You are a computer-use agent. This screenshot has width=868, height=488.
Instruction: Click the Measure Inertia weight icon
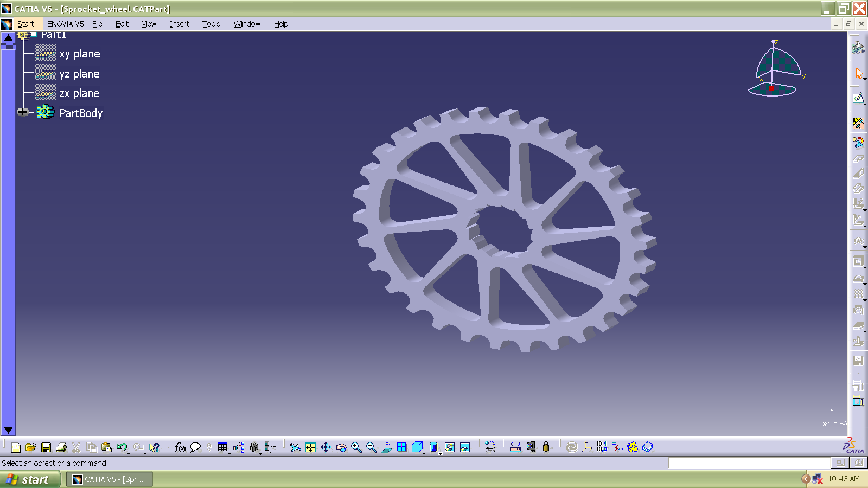pos(546,447)
